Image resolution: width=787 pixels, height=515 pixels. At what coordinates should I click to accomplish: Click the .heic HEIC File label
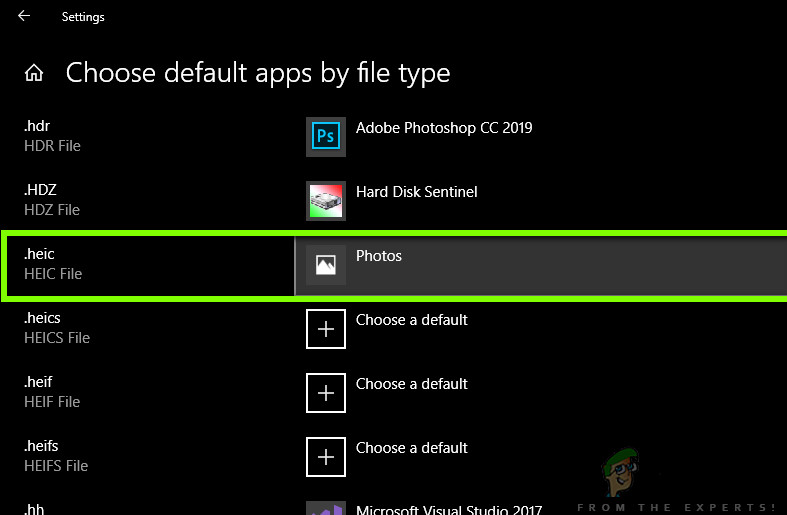53,264
